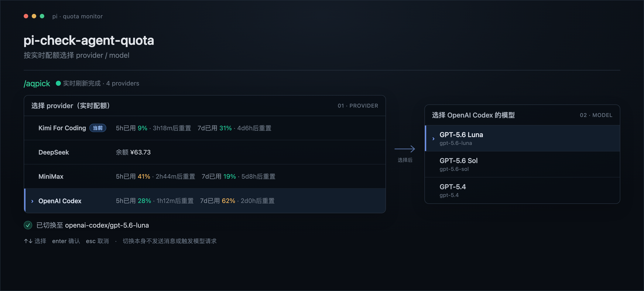Select the DeepSeek provider row
Image resolution: width=644 pixels, height=291 pixels.
tap(205, 152)
